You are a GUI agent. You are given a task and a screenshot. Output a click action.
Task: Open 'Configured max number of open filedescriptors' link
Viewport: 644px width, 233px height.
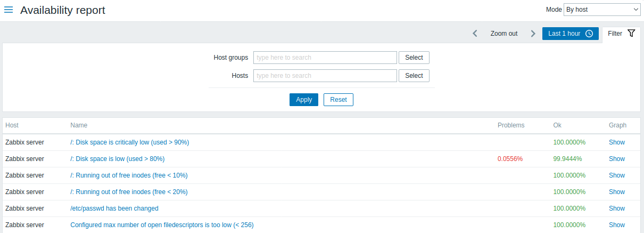click(162, 225)
